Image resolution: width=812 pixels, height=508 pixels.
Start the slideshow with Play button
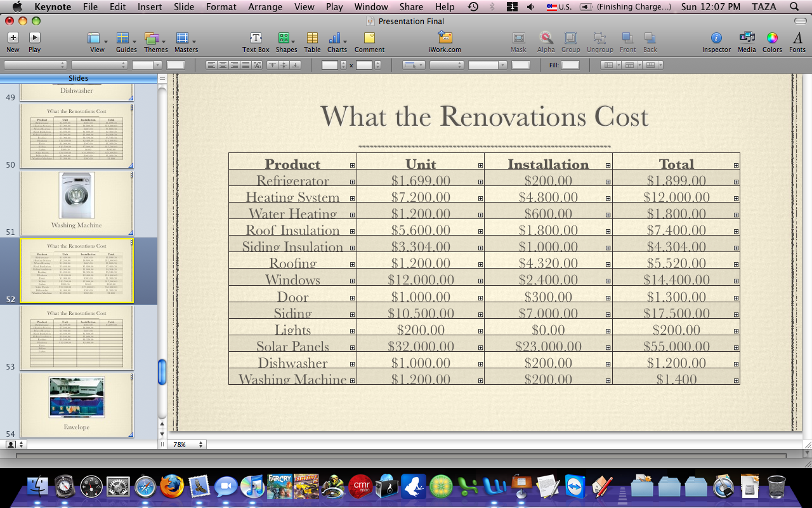(34, 42)
